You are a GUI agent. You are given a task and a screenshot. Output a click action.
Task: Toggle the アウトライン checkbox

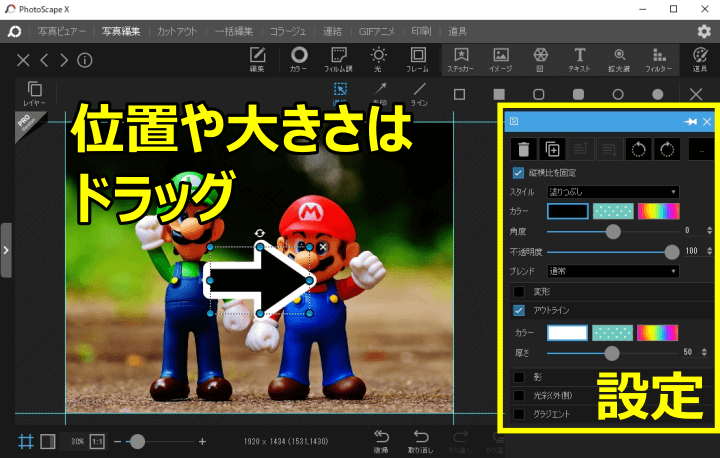pyautogui.click(x=519, y=311)
